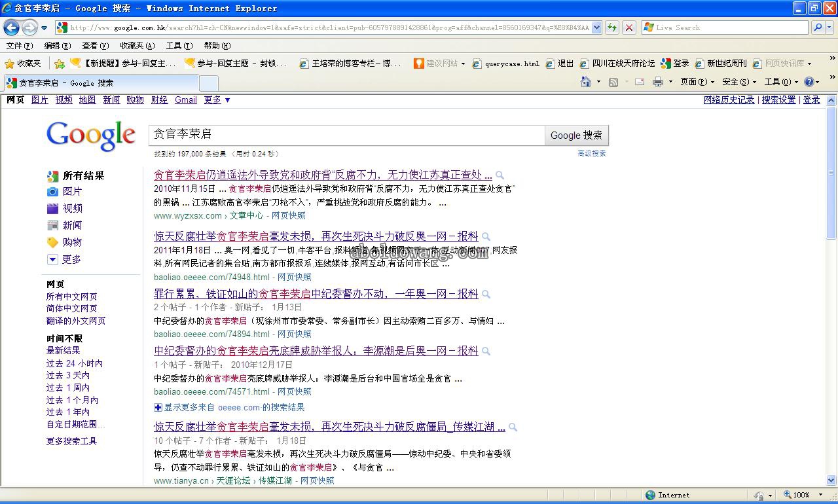Open 更多搜索工具 link
Viewport: 838px width, 504px height.
(71, 441)
